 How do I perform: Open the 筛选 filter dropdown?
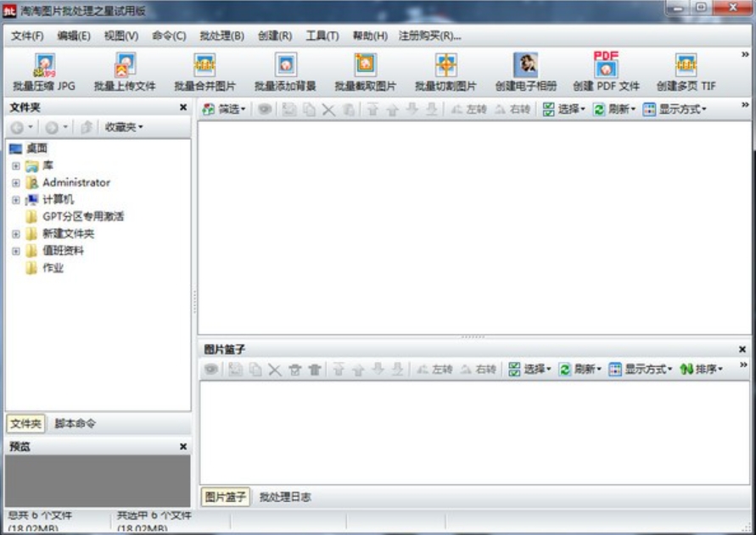(224, 109)
